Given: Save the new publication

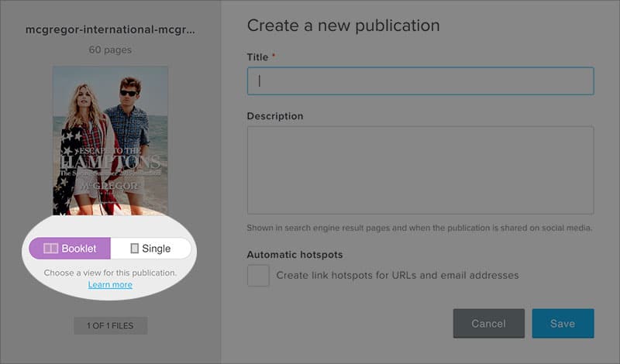Looking at the screenshot, I should (x=563, y=324).
